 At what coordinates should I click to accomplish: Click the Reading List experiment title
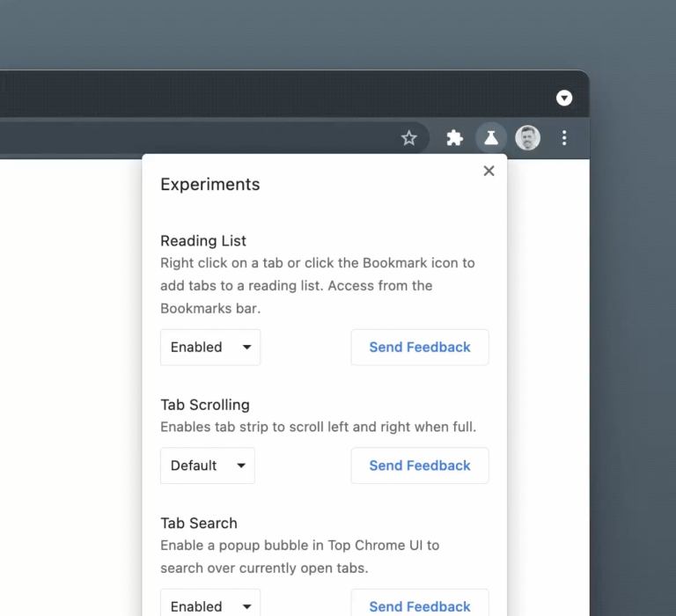coord(203,240)
